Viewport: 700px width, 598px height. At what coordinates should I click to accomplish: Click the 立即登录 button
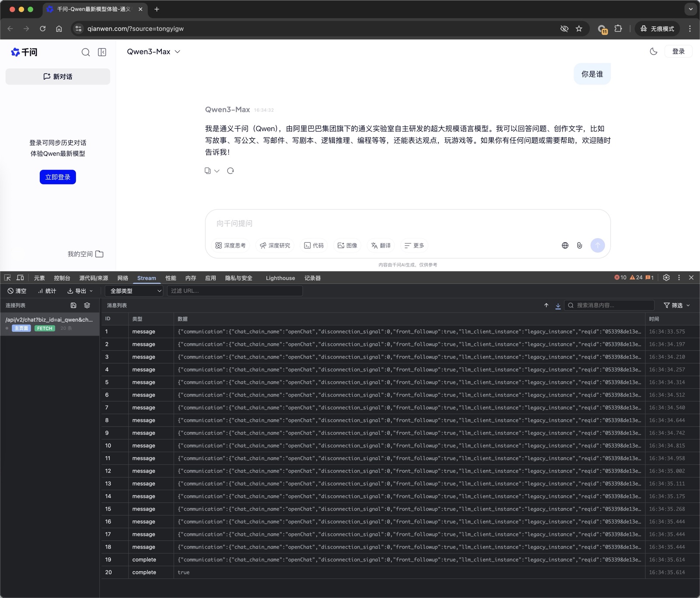(x=58, y=177)
